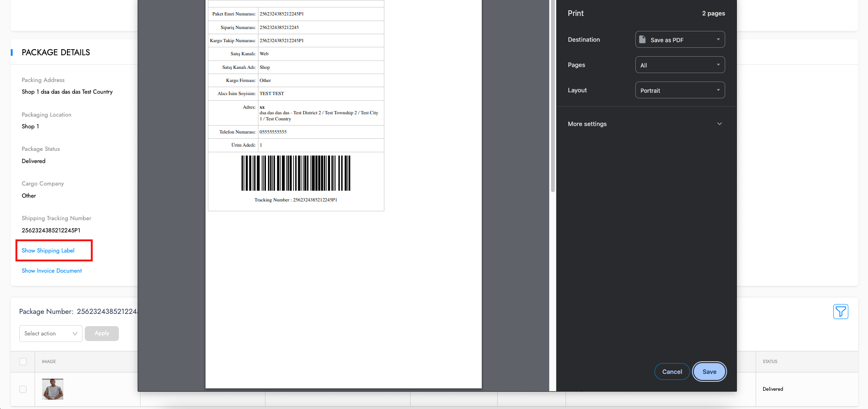Click the filter funnel icon

point(840,312)
